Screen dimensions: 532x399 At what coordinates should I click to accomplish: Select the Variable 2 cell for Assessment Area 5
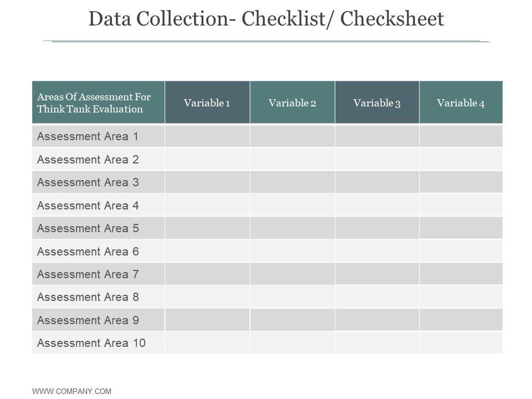292,228
